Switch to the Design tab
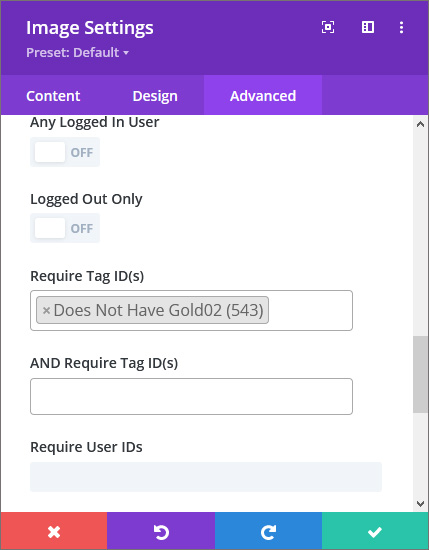 [155, 96]
